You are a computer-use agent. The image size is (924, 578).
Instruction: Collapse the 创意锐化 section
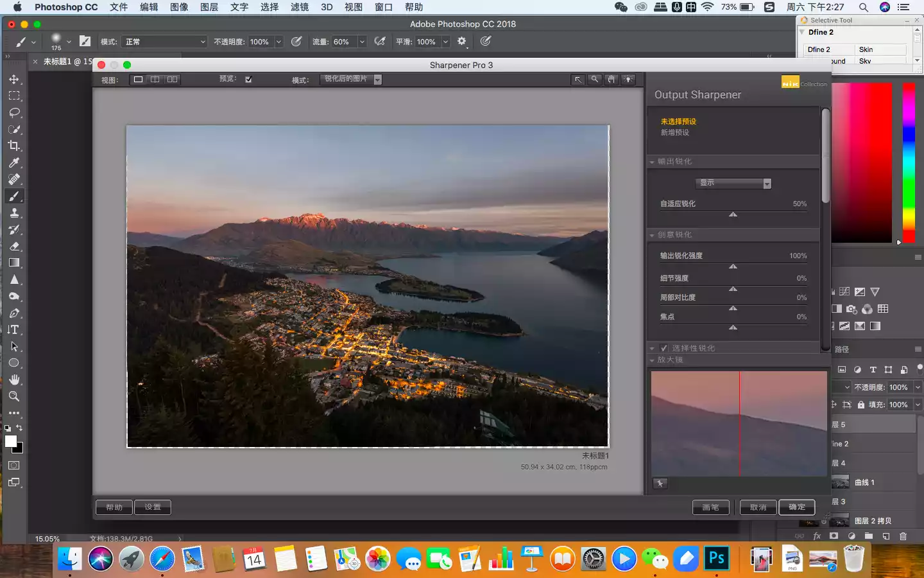coord(652,235)
